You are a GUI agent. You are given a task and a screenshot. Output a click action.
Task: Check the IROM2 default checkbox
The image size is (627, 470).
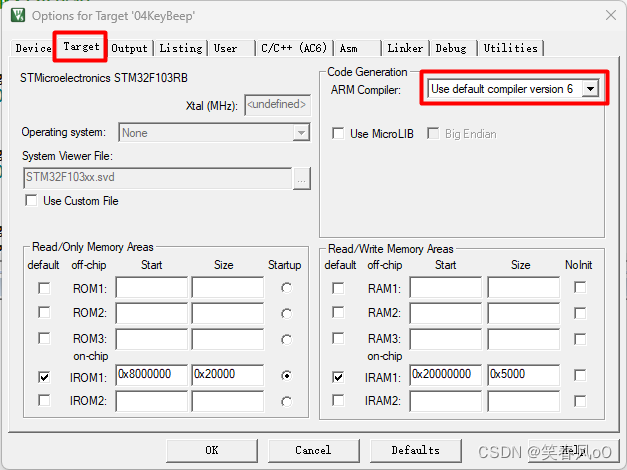(44, 400)
